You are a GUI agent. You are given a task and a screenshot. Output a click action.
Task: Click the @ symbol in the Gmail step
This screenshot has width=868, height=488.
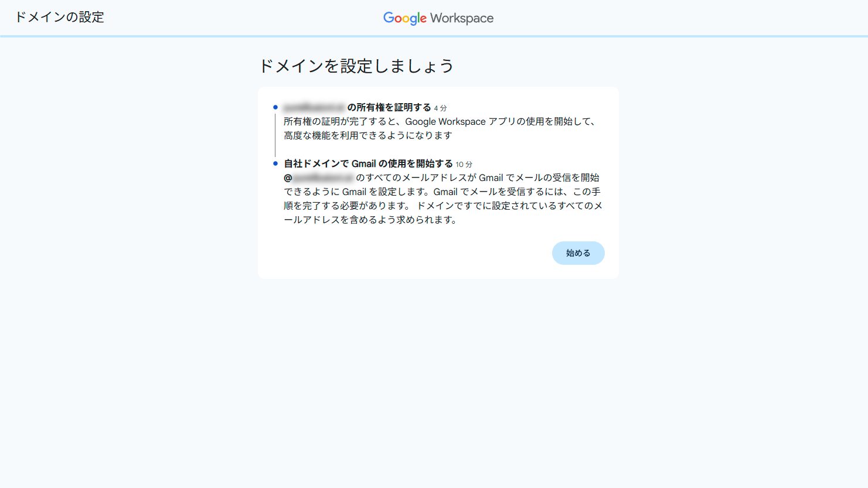(288, 178)
